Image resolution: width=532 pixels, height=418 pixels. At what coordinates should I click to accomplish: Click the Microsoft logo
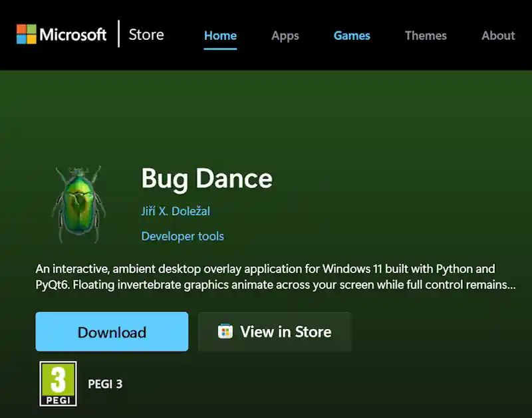point(61,35)
